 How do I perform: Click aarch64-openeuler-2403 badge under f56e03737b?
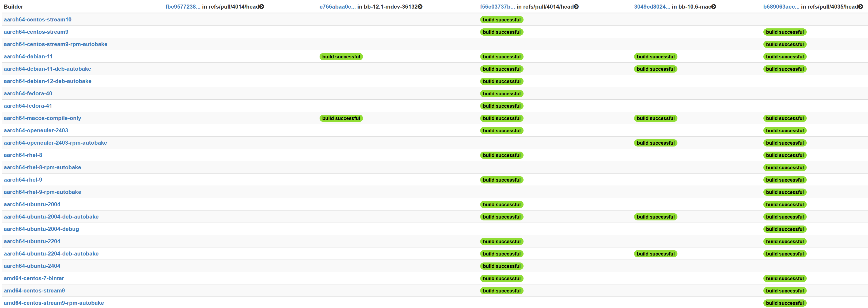502,130
